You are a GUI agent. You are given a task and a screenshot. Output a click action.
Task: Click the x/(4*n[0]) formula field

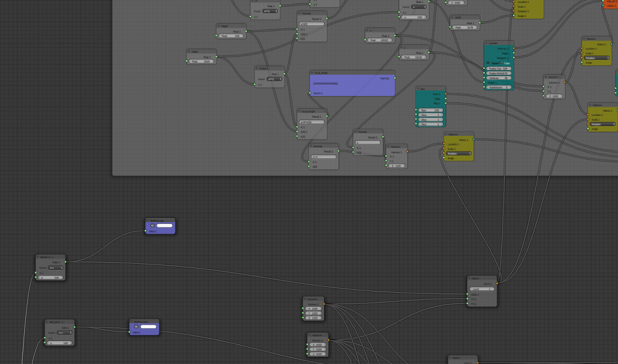[312, 122]
